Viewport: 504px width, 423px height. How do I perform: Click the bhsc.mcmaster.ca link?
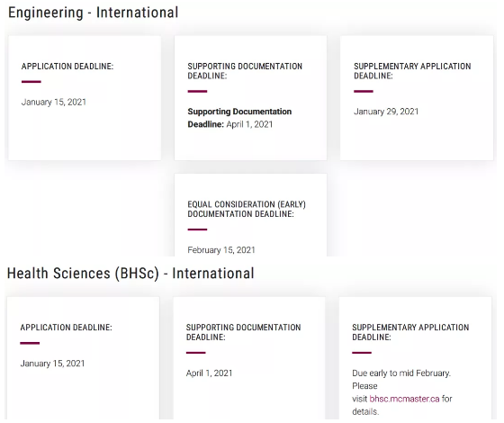(x=404, y=399)
